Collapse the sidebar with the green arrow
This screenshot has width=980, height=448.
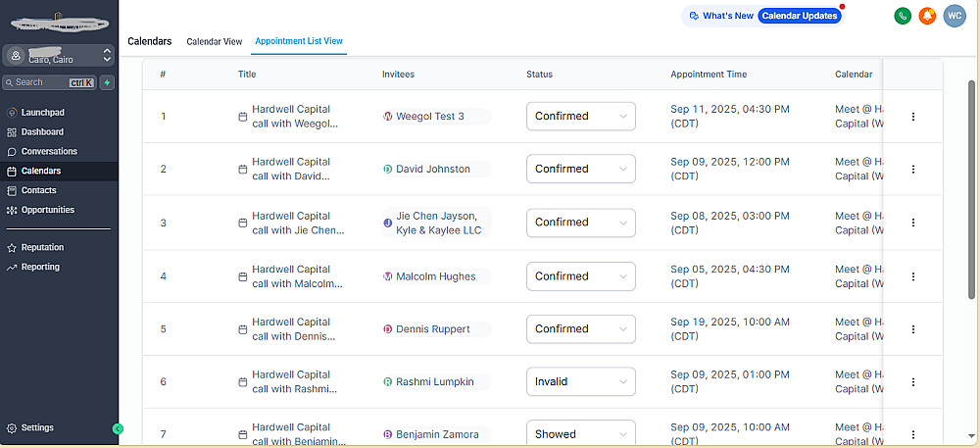119,428
